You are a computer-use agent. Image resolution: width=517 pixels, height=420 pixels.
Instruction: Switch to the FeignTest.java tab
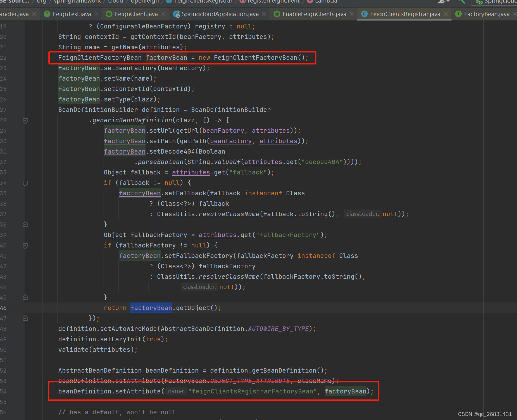pyautogui.click(x=72, y=14)
